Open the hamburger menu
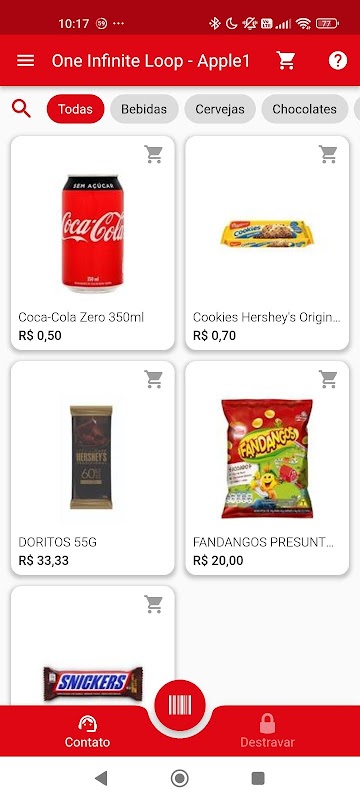 [x=25, y=61]
